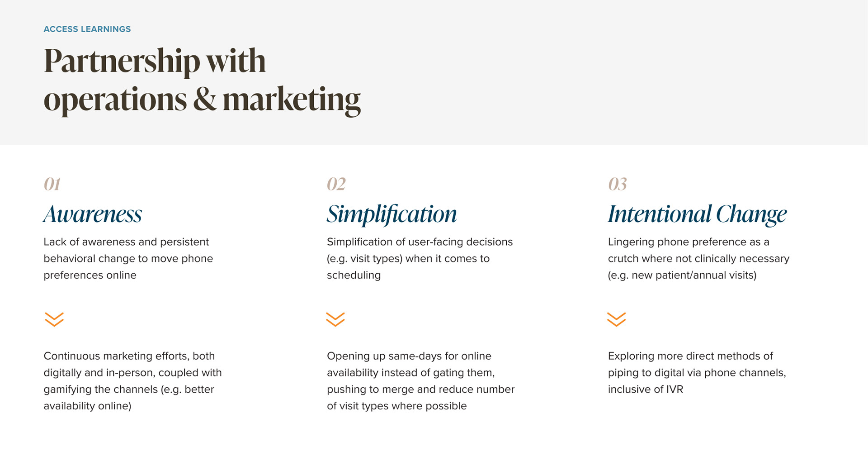Click the double chevron under Intentional Change
The height and width of the screenshot is (475, 868).
[616, 319]
